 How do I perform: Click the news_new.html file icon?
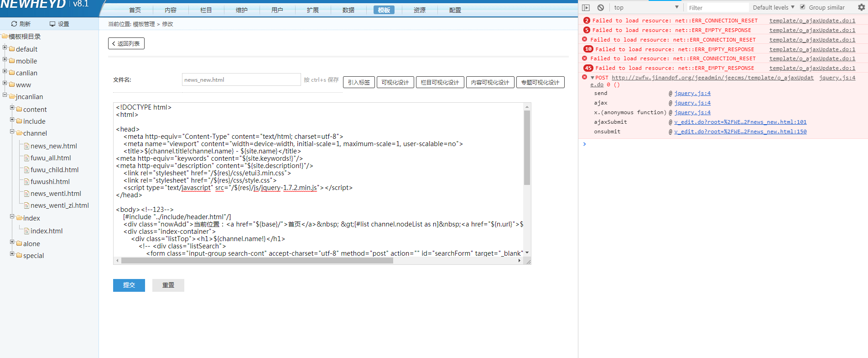pos(26,146)
